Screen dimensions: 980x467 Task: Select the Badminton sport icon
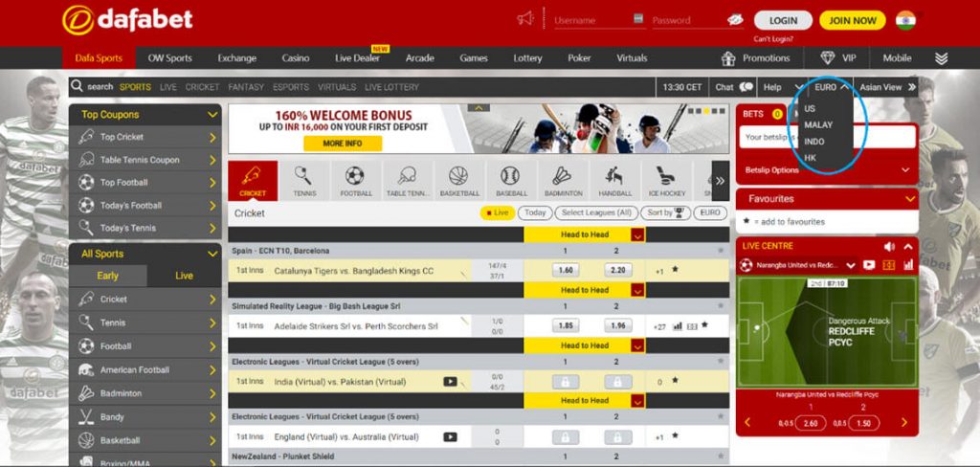point(563,181)
